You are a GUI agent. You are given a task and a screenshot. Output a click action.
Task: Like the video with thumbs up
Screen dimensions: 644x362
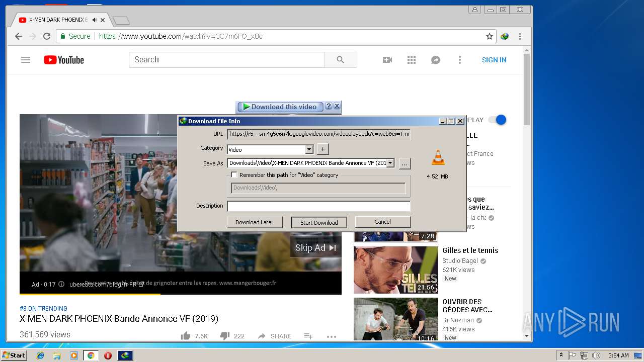point(186,336)
